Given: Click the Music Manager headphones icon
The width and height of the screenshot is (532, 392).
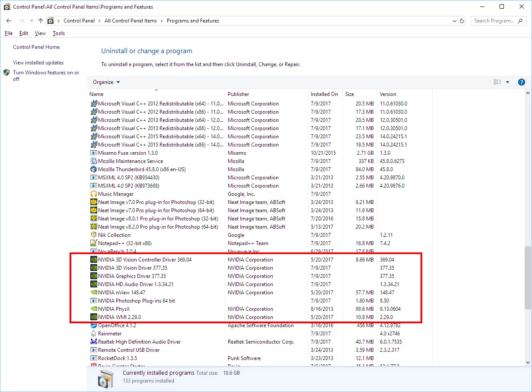Looking at the screenshot, I should (x=94, y=194).
